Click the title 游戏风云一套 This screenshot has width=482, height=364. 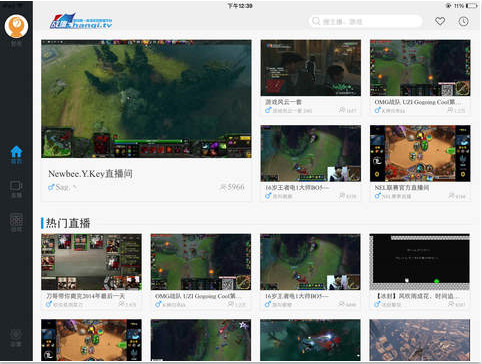pyautogui.click(x=283, y=102)
